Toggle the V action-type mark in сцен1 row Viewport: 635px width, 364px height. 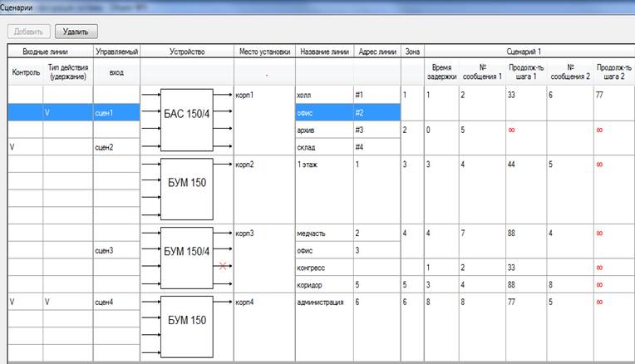[48, 112]
